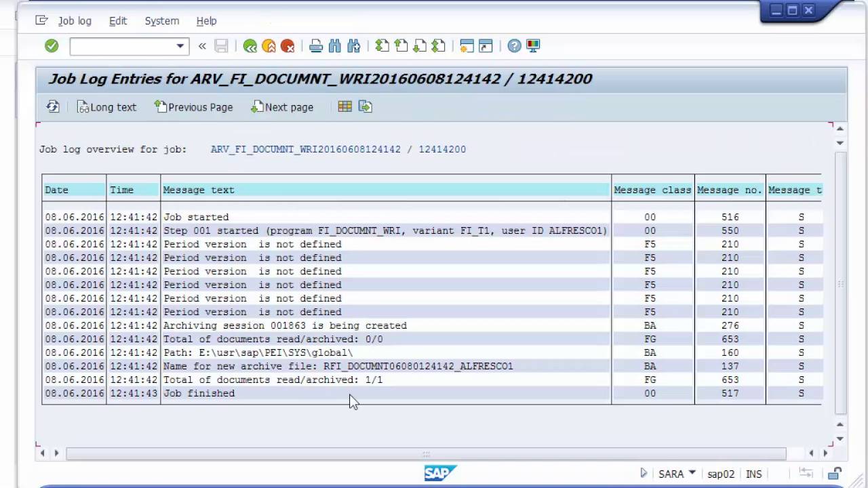
Task: Click the Refresh icon in application toolbar
Action: click(53, 107)
